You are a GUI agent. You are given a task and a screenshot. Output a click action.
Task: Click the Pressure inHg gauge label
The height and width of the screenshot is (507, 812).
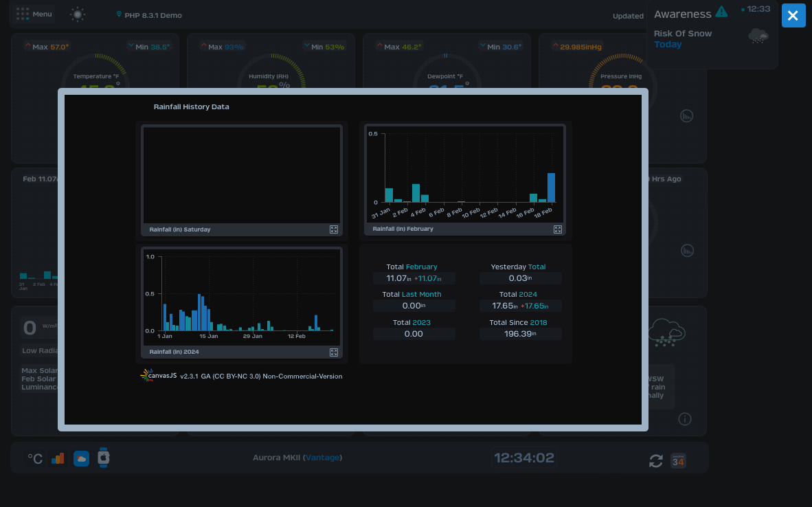point(621,76)
